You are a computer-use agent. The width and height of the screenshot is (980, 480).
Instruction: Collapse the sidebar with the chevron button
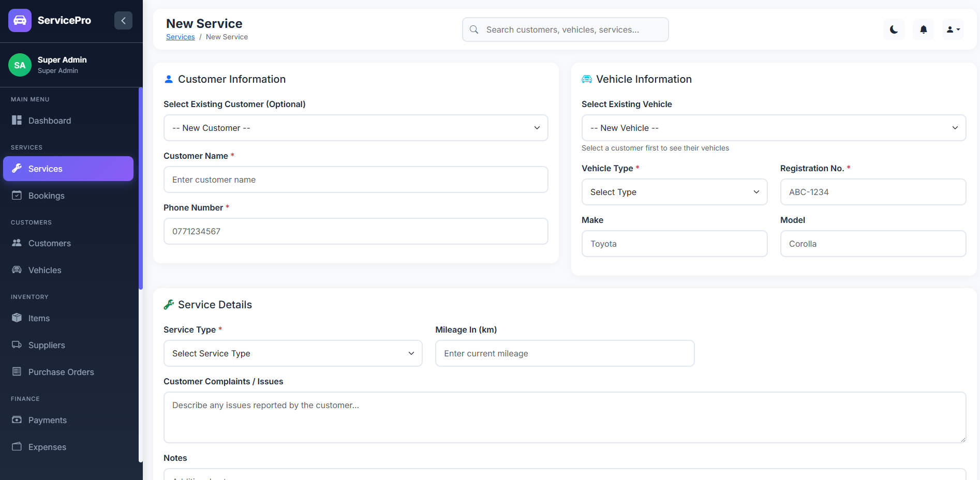tap(123, 21)
